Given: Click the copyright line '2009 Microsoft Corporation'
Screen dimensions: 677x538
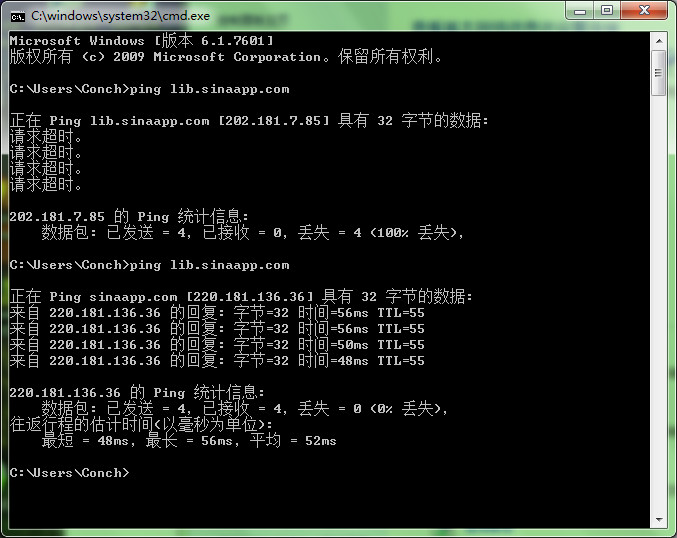Looking at the screenshot, I should click(217, 57).
